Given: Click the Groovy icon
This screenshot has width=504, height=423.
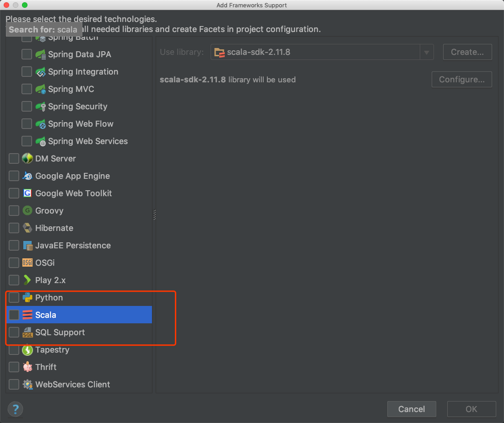Looking at the screenshot, I should pyautogui.click(x=27, y=210).
